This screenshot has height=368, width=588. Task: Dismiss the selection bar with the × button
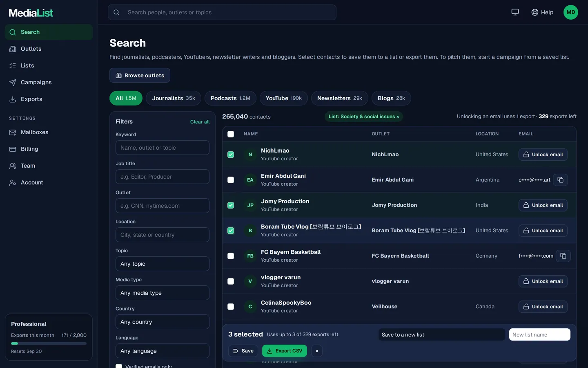pos(316,351)
